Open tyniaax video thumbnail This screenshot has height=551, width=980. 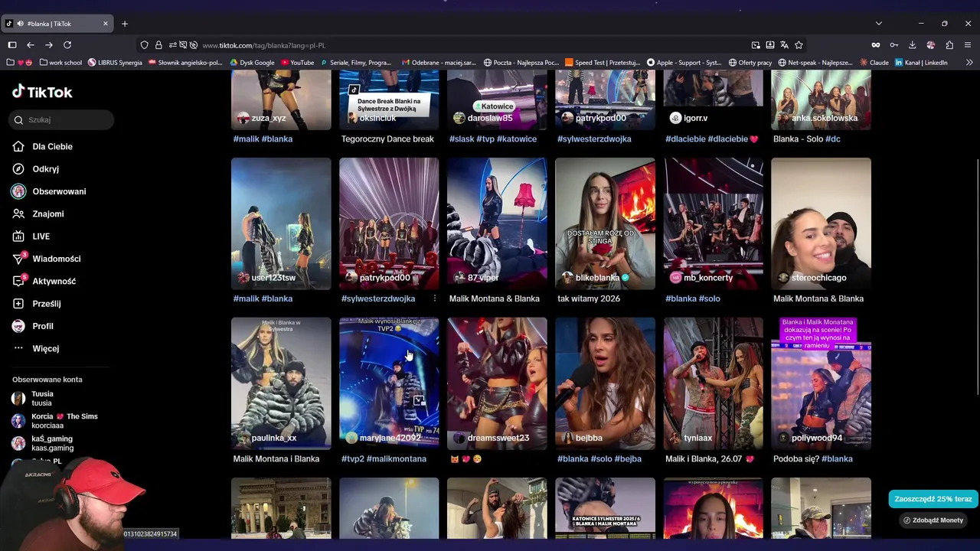713,383
